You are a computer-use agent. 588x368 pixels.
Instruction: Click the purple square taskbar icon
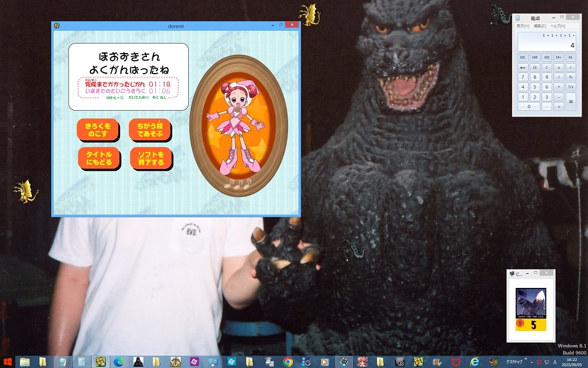coord(194,362)
